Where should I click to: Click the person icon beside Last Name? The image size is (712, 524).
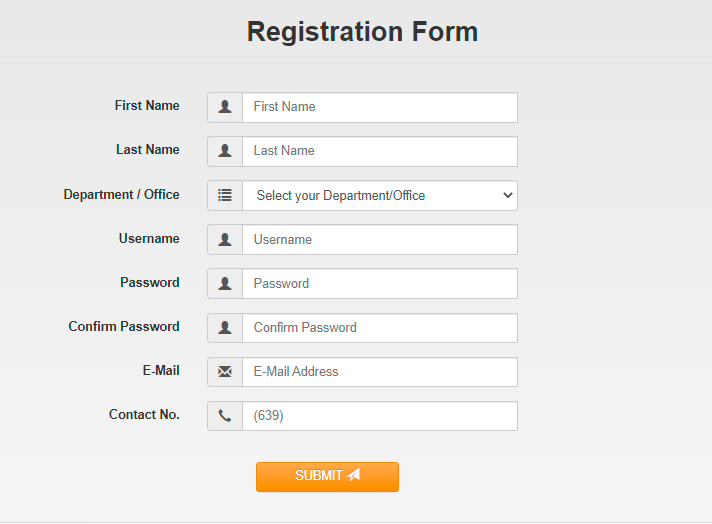pos(225,151)
